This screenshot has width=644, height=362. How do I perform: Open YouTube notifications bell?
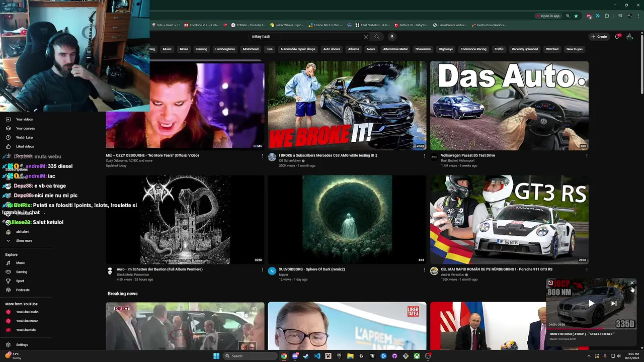point(617,36)
